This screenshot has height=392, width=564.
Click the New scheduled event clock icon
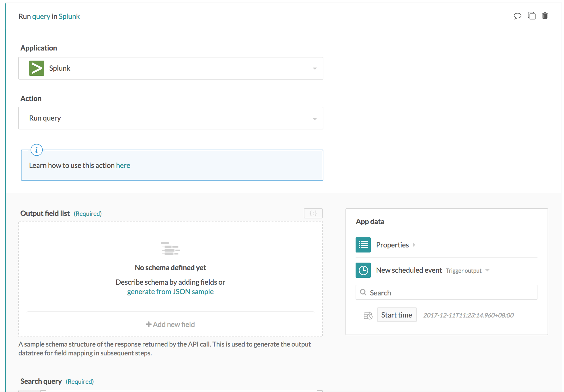point(363,270)
